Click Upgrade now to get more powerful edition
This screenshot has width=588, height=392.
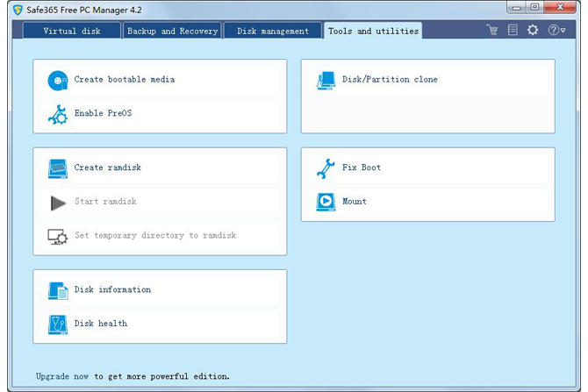coord(133,376)
